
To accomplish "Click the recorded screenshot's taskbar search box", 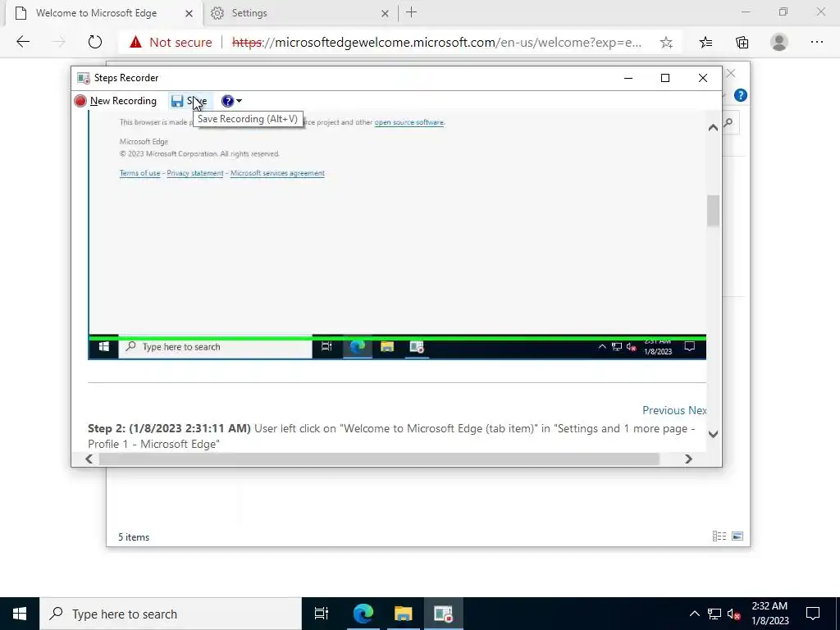I will pos(216,347).
